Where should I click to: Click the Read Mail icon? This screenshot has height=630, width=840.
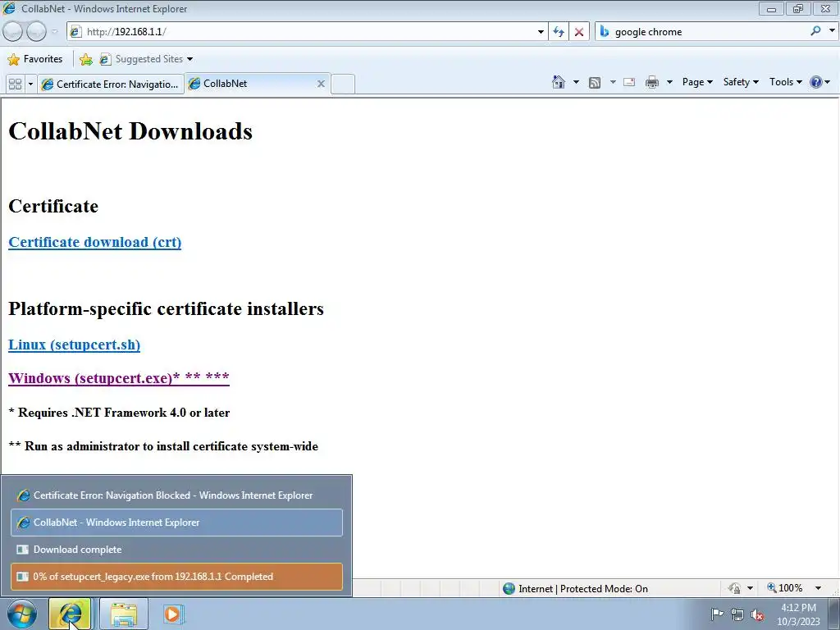629,82
